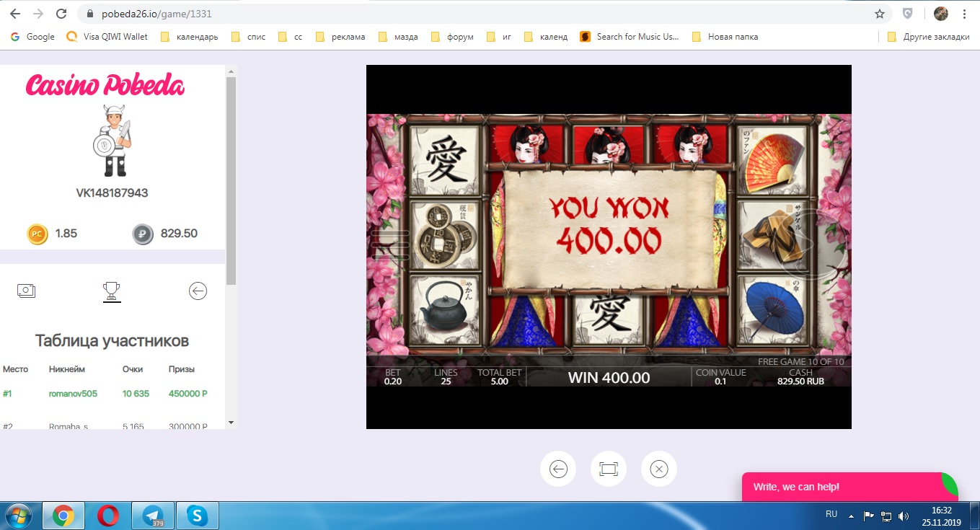Viewport: 980px width, 530px height.
Task: Open Skype from the taskbar
Action: (x=197, y=516)
